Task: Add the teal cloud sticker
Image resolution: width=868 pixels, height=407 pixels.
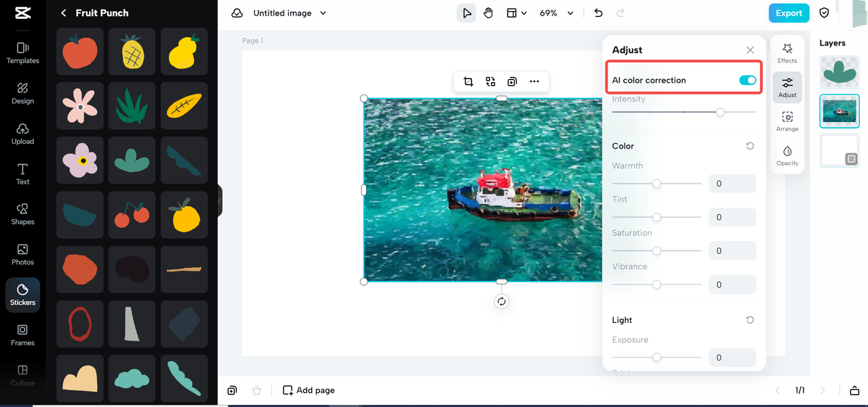Action: click(x=132, y=378)
